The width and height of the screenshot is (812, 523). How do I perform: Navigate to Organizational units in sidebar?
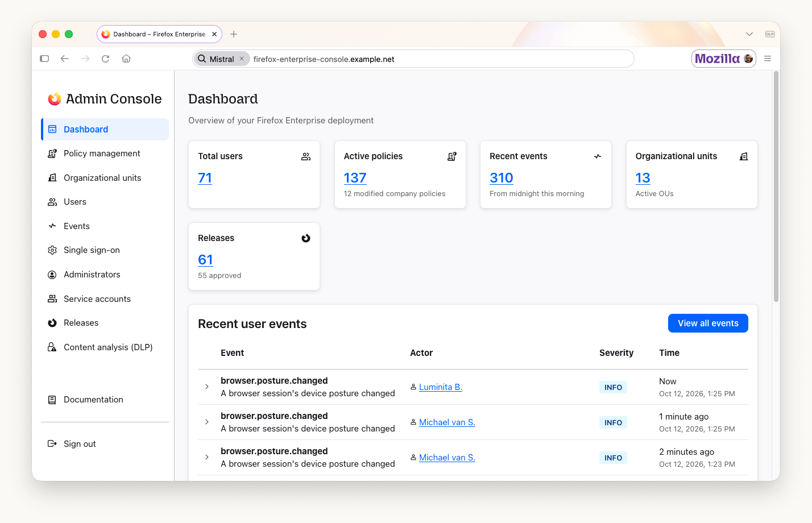[105, 178]
